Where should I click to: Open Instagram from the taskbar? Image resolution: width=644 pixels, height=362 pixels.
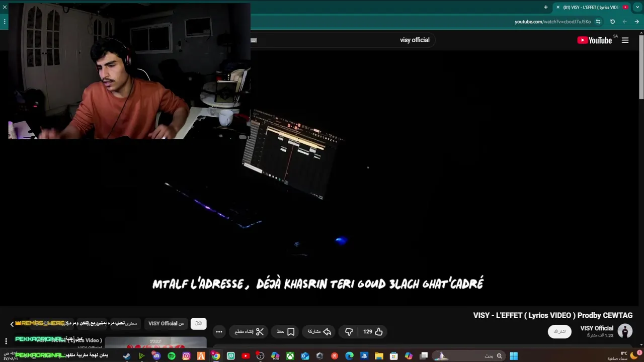point(186,356)
